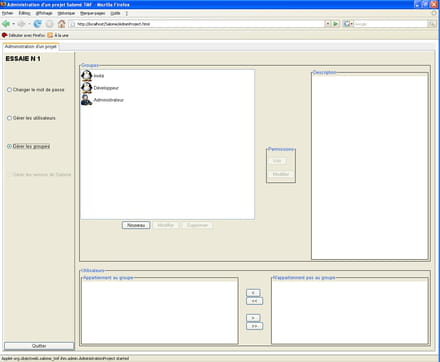440x362 pixels.
Task: Click the green Go arrow beside address bar
Action: 336,24
